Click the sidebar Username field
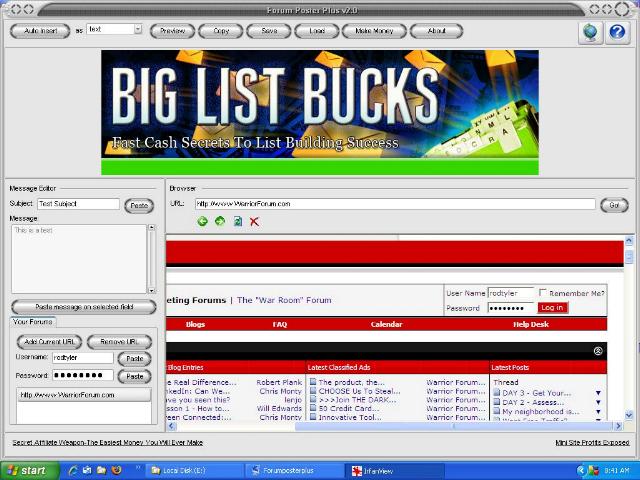640x480 pixels. click(x=83, y=358)
